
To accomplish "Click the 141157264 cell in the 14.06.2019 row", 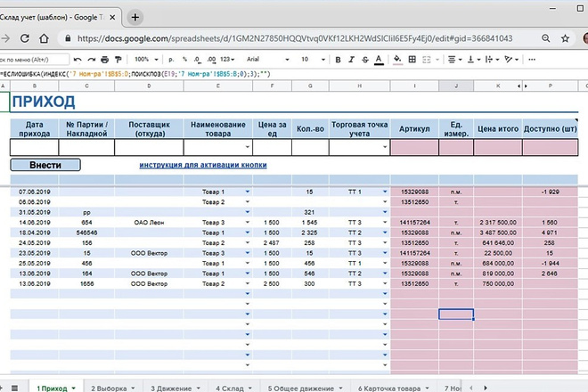I will [414, 223].
